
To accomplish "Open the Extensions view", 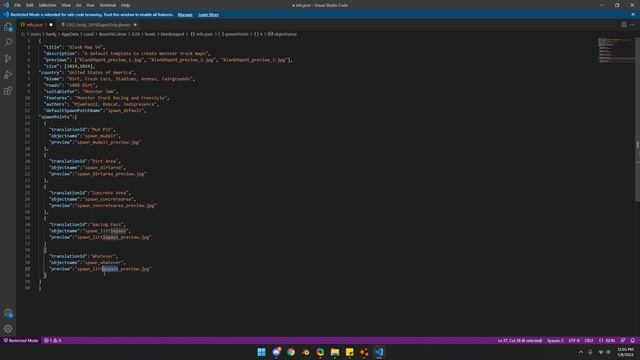I will click(x=8, y=91).
